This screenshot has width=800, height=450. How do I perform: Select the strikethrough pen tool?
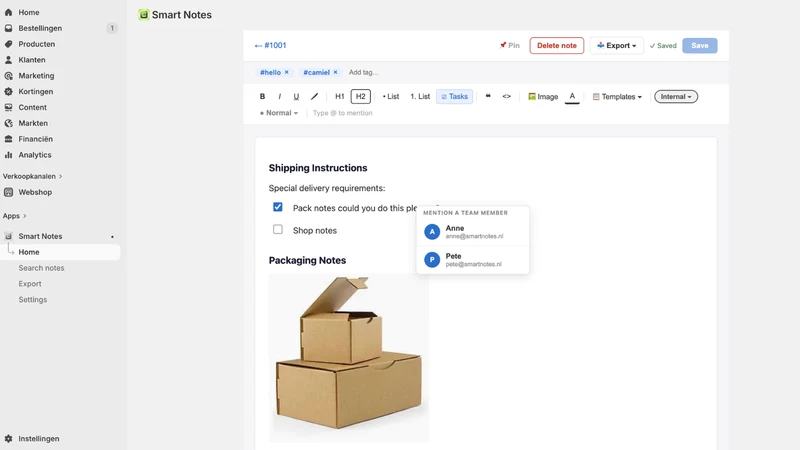(314, 96)
